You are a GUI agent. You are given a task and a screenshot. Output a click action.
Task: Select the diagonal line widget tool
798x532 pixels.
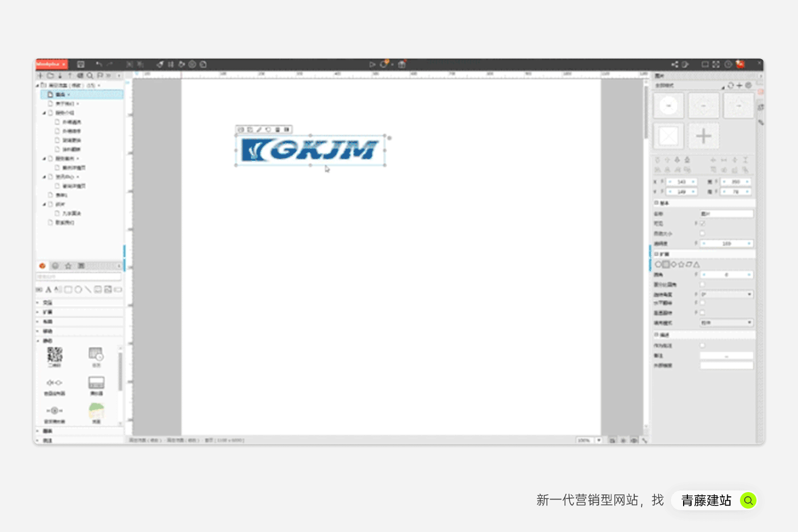pyautogui.click(x=88, y=290)
